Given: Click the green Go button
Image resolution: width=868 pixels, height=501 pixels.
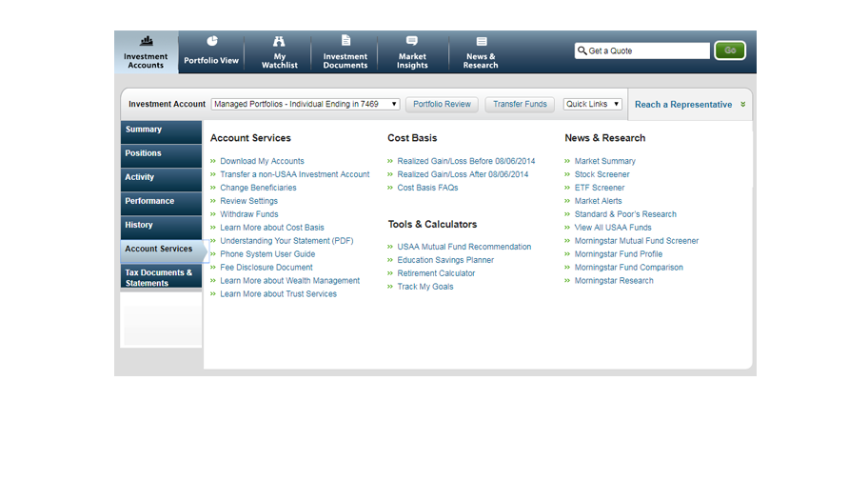Looking at the screenshot, I should click(730, 50).
